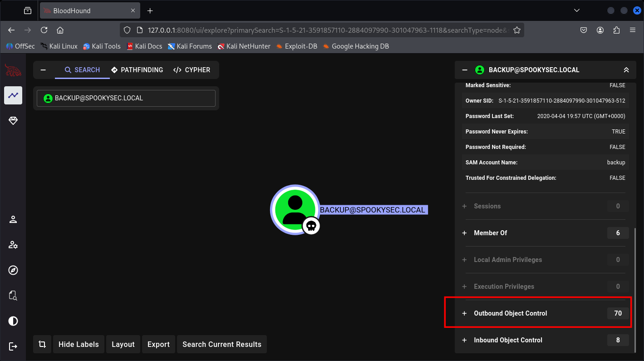The width and height of the screenshot is (644, 361).
Task: Toggle dark mode half-circle icon
Action: coord(13,321)
